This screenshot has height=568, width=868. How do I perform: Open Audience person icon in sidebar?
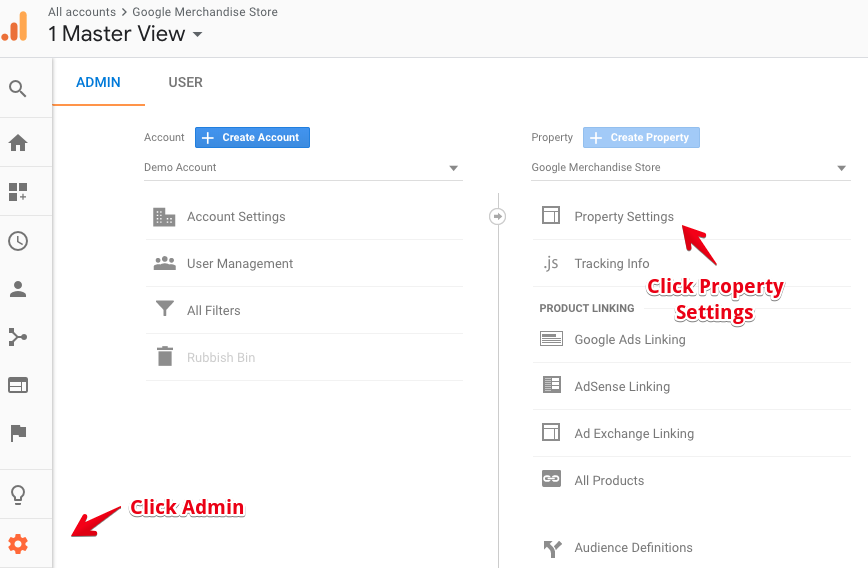coord(18,289)
